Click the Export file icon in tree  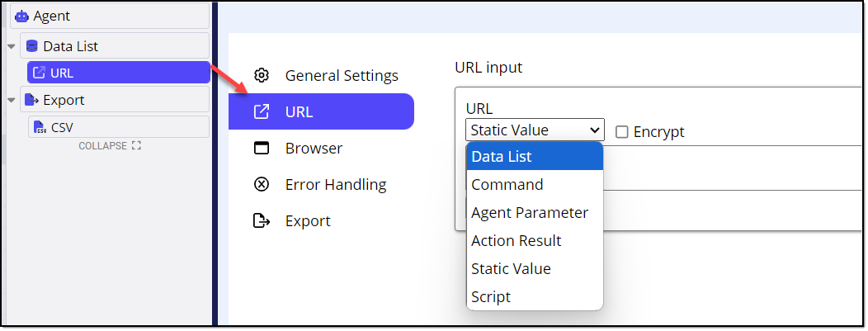click(x=32, y=100)
